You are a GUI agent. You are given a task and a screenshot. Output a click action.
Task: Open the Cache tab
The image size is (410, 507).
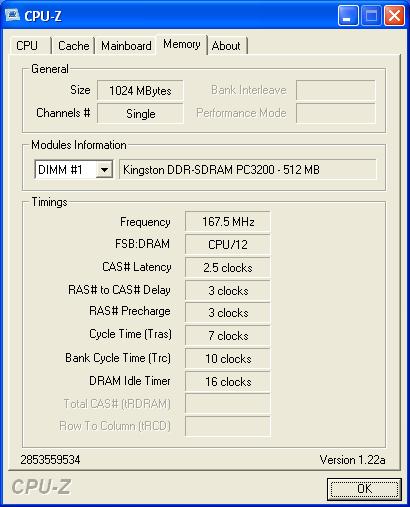tap(74, 46)
